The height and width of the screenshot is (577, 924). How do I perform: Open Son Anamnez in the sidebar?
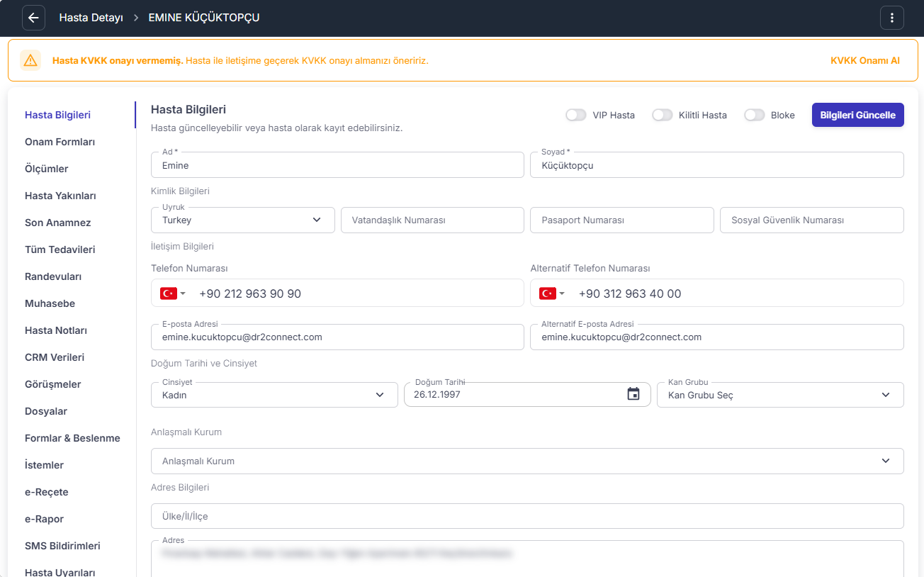(x=57, y=223)
